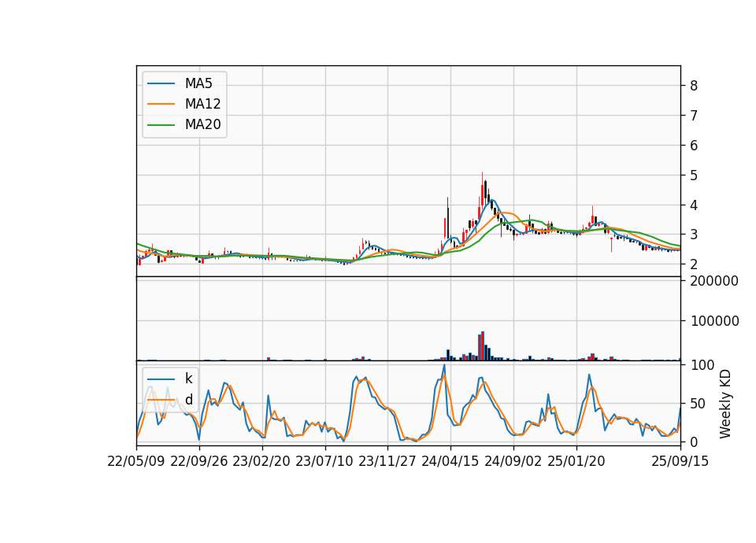
Task: Click the k legend label
Action: [188, 379]
